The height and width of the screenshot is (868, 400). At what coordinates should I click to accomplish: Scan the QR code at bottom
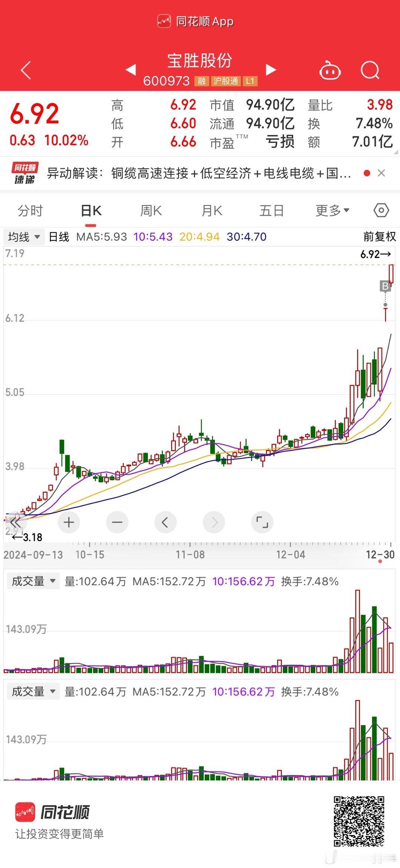[359, 821]
